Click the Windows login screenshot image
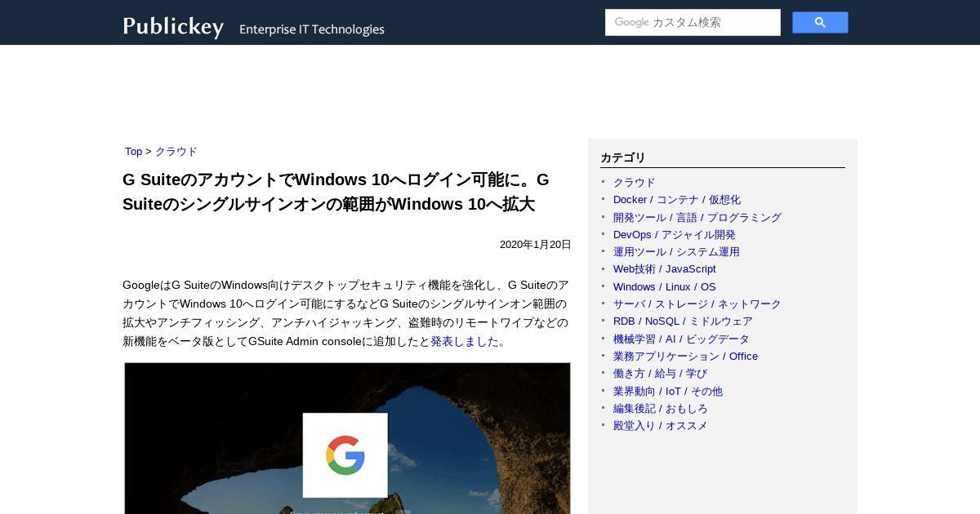980x514 pixels. [347, 438]
